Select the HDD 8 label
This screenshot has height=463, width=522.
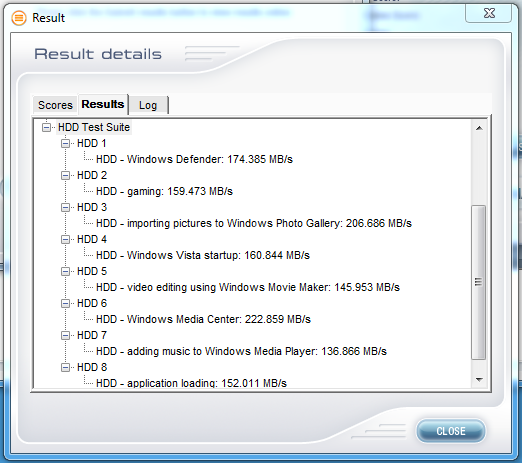[x=92, y=367]
